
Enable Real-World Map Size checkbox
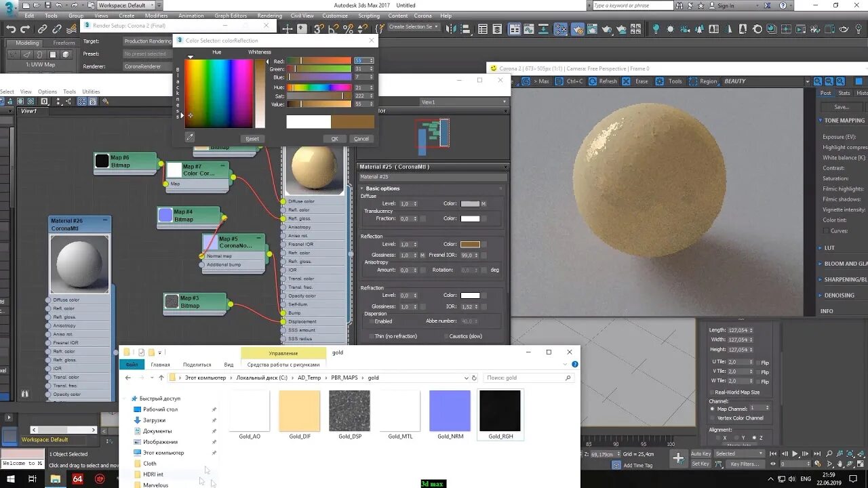click(x=711, y=392)
